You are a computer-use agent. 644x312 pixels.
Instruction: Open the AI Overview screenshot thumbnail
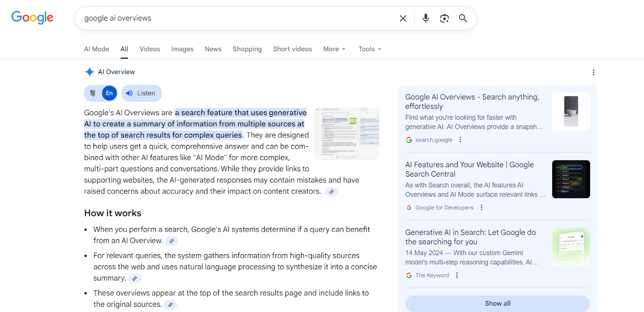pos(346,133)
